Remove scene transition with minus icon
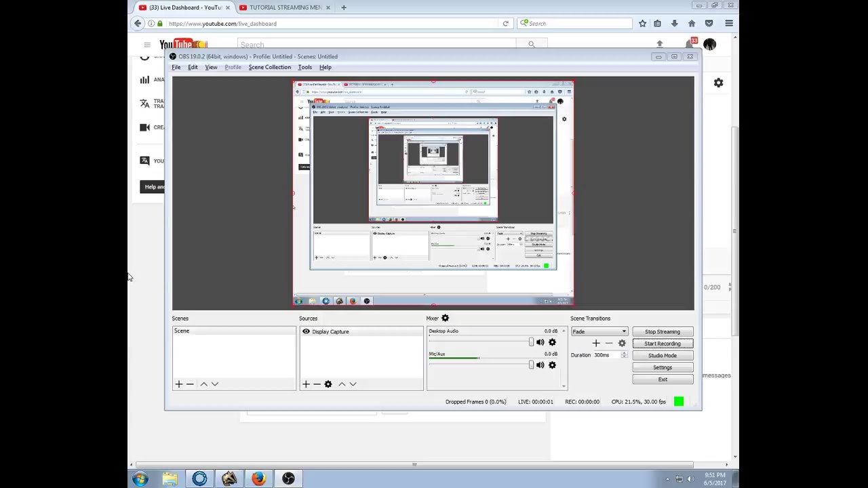 coord(608,344)
